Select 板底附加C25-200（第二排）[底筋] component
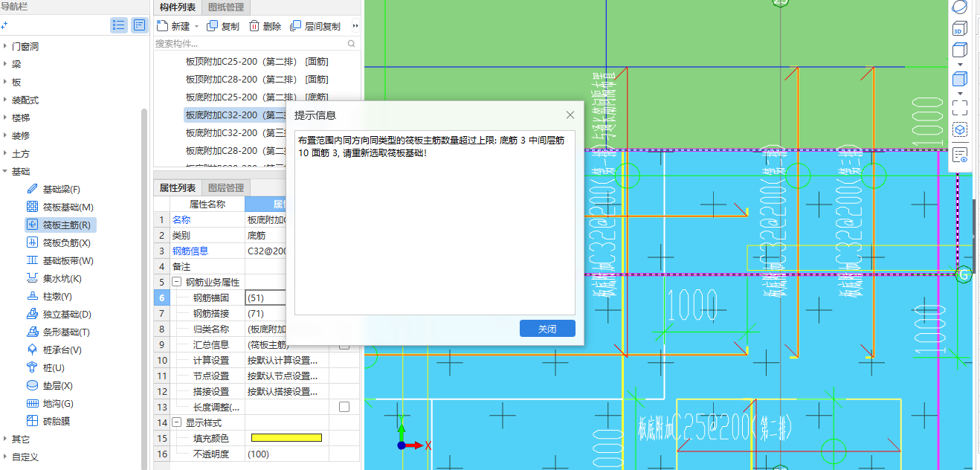Screen dimensions: 980x470 point(257,97)
